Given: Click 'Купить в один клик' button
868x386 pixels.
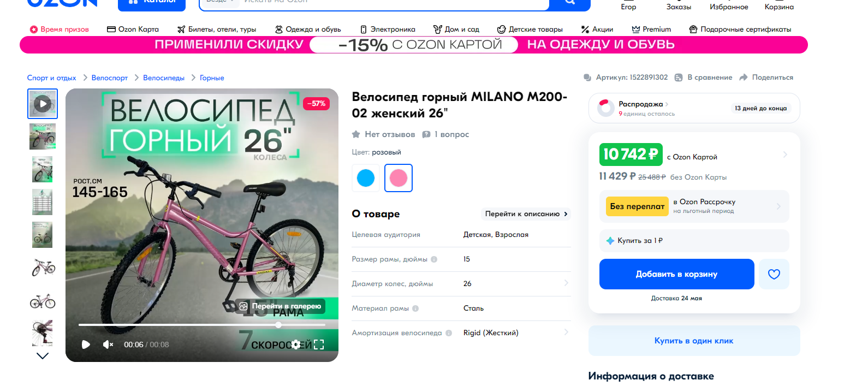Looking at the screenshot, I should 694,341.
